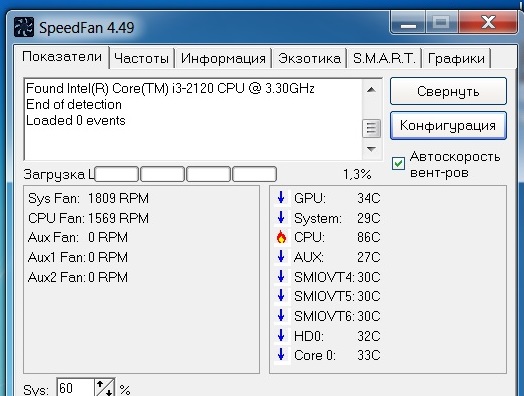
Task: Click the SpeedFan fan icon in title bar
Action: click(x=24, y=27)
